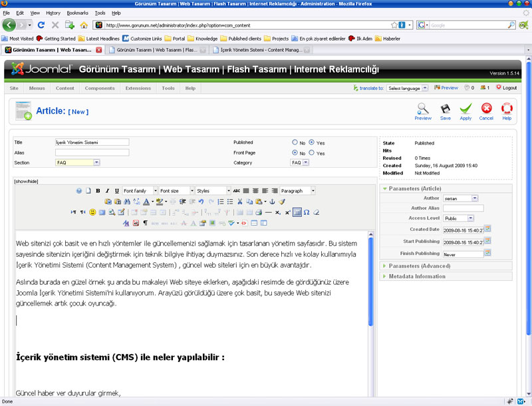Viewport: 532px width, 406px height.
Task: Click the editor help icon
Action: click(x=78, y=191)
